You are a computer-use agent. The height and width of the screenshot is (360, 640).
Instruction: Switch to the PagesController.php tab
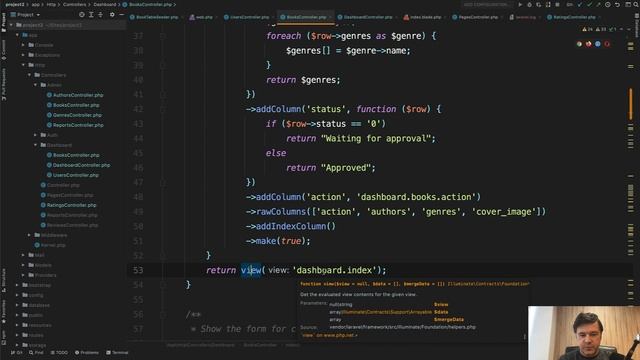(x=476, y=17)
